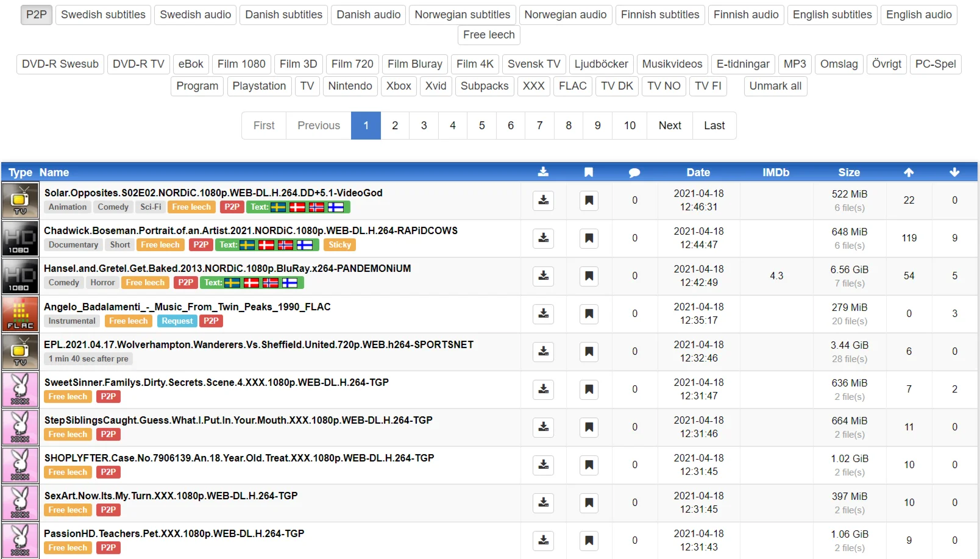980x559 pixels.
Task: Click the HD 1080 icon beside Chadwick.Boseman
Action: click(20, 238)
